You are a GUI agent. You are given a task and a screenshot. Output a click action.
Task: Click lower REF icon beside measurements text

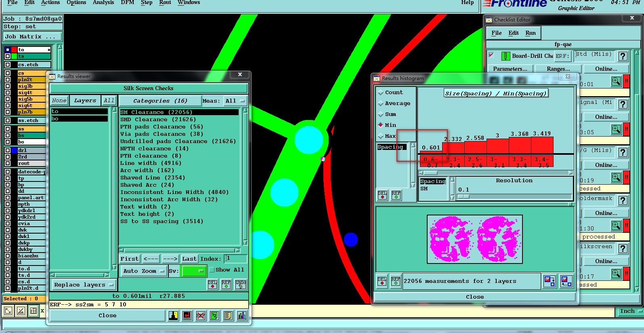click(x=396, y=281)
